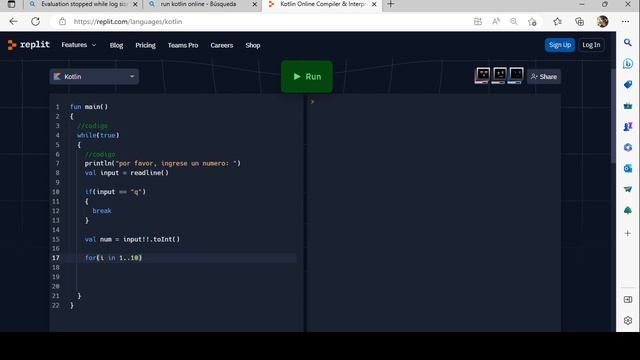The width and height of the screenshot is (640, 360).
Task: Open the Shop link
Action: click(x=253, y=45)
